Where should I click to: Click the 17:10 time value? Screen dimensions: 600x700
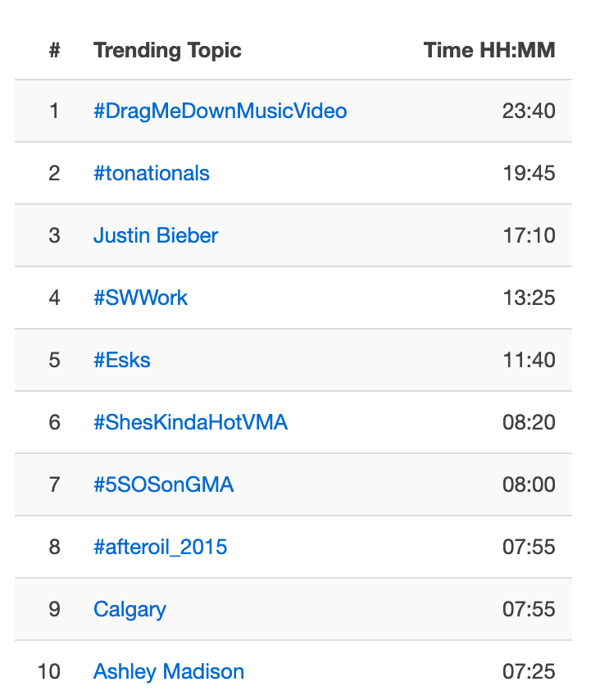(529, 235)
